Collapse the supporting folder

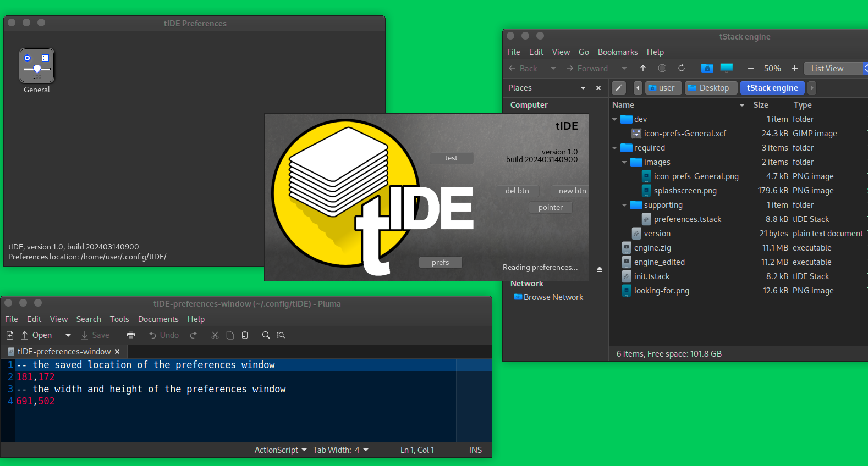624,205
